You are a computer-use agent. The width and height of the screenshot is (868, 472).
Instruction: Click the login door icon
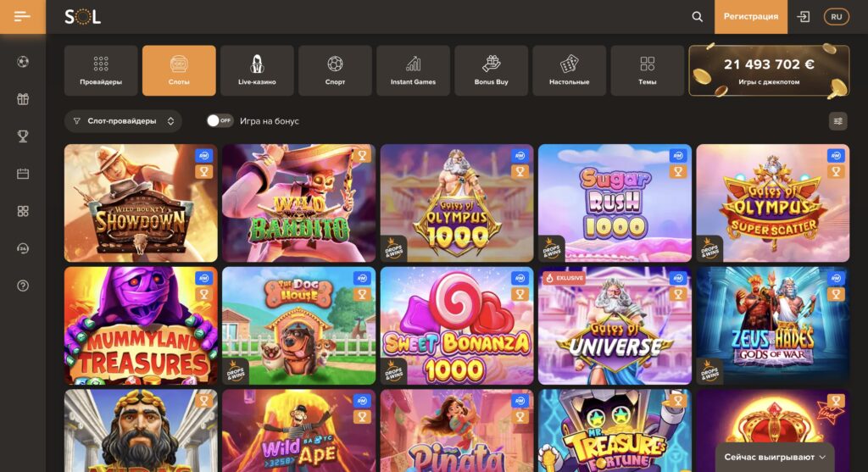click(804, 17)
